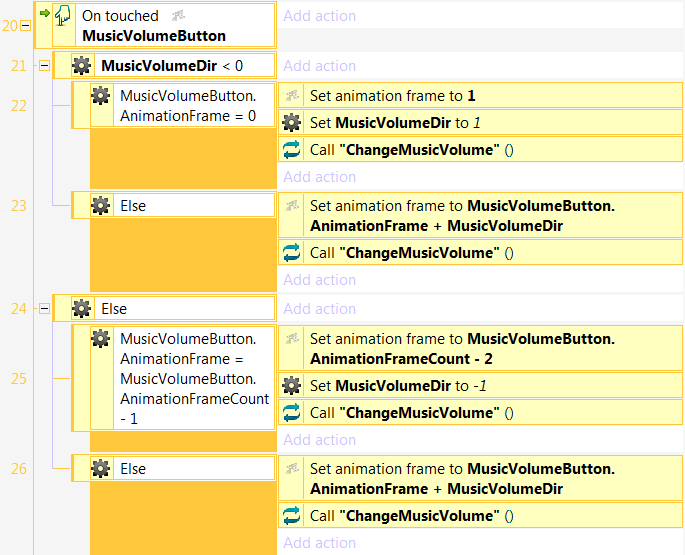Collapse the MusicVolumeDir < 0 sub-event block

click(43, 66)
